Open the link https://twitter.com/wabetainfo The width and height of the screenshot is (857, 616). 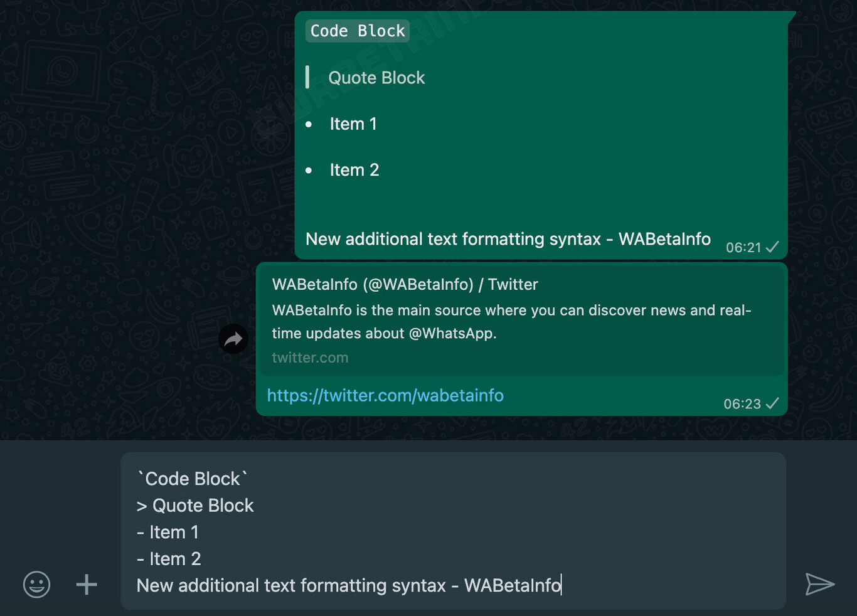point(385,395)
